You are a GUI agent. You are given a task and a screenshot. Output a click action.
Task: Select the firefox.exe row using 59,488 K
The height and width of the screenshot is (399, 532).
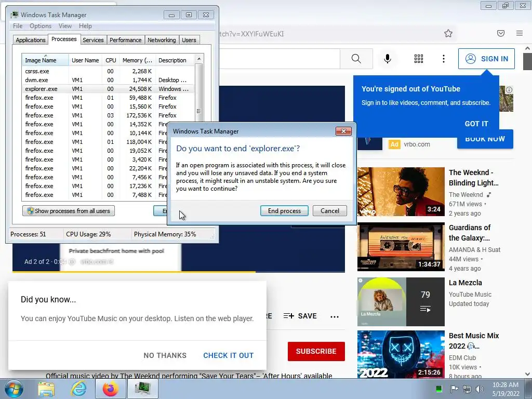(x=109, y=98)
